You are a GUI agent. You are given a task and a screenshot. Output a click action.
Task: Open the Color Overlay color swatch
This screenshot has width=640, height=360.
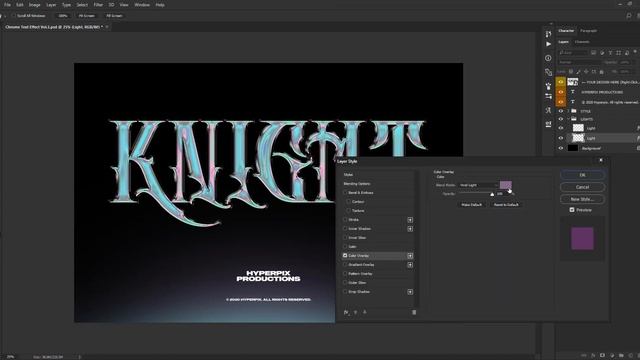pyautogui.click(x=506, y=185)
